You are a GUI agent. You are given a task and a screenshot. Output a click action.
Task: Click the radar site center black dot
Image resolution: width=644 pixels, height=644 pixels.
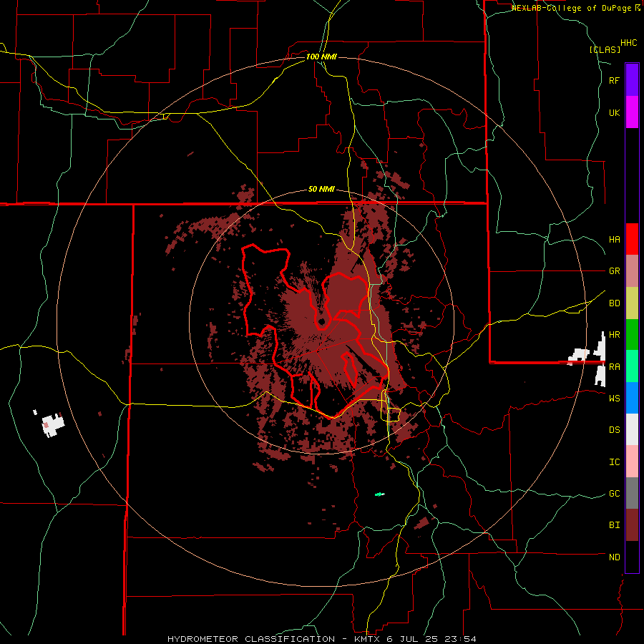tap(321, 321)
